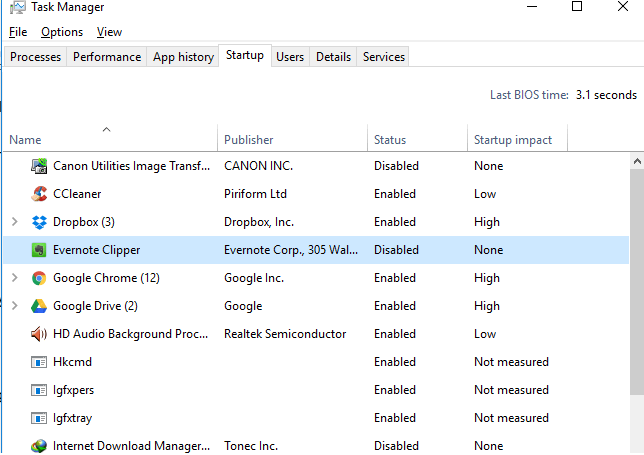Screen dimensions: 644x455
Task: Click the Google Chrome icon
Action: tap(39, 278)
